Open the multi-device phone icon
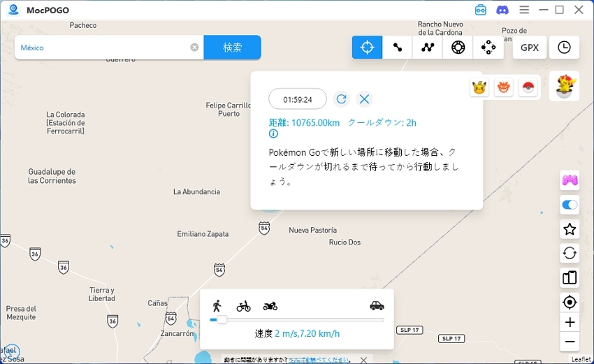Screen dimensions: 594x364 (x=570, y=277)
